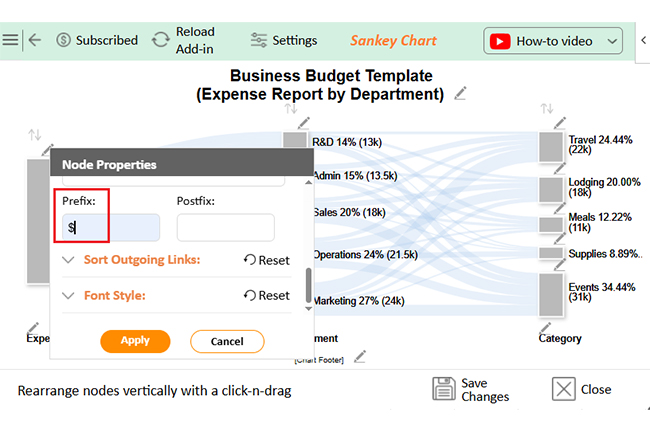This screenshot has height=432, width=650.
Task: Edit the chart title with pencil icon
Action: tap(460, 93)
